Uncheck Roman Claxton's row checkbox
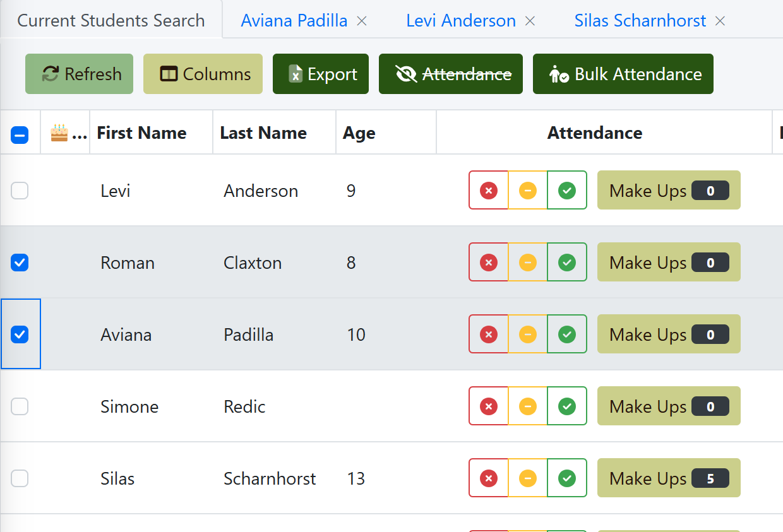 (x=20, y=263)
